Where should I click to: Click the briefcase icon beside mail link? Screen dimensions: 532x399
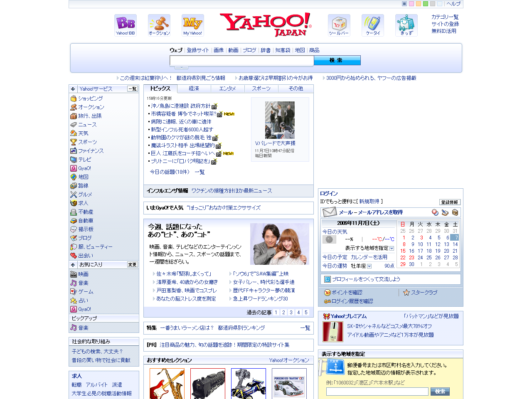point(455,212)
